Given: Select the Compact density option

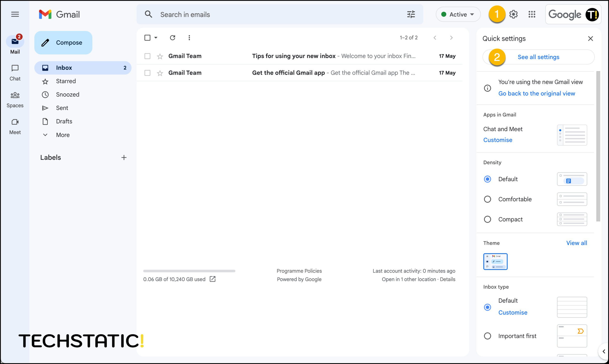Looking at the screenshot, I should [488, 219].
